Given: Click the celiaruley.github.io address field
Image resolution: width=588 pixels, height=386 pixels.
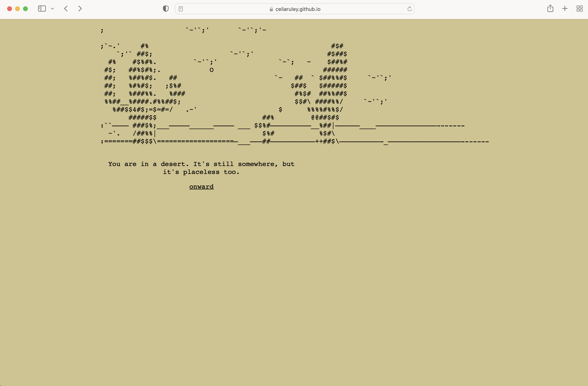Looking at the screenshot, I should [298, 9].
